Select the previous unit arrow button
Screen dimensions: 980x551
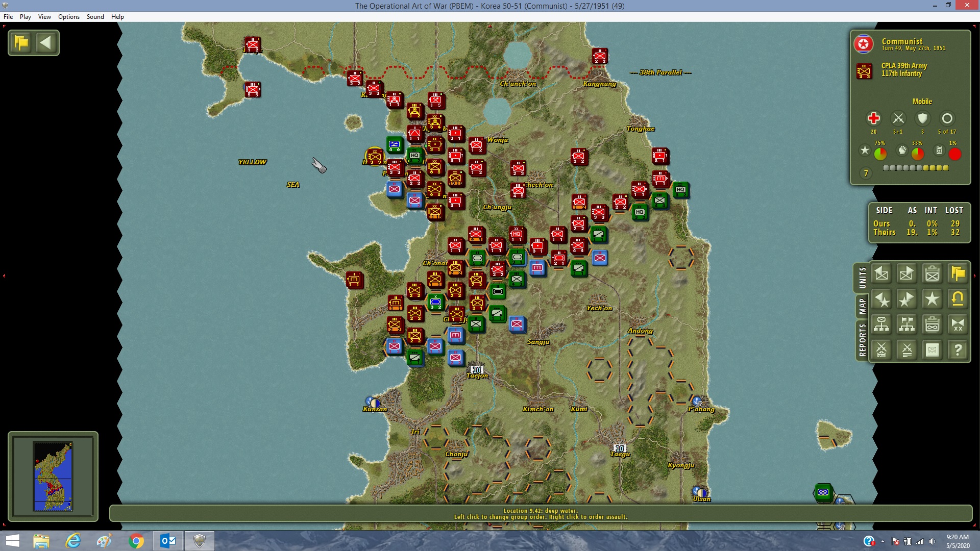point(881,273)
